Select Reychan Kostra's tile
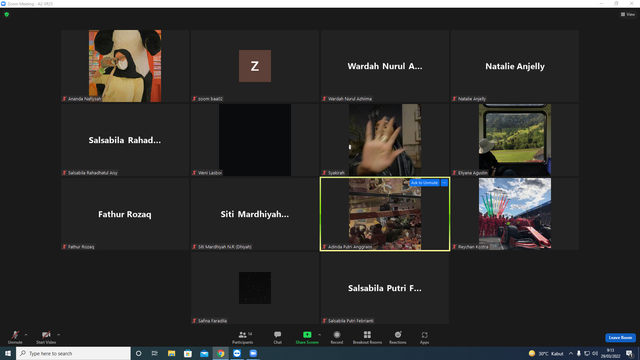 click(x=515, y=214)
